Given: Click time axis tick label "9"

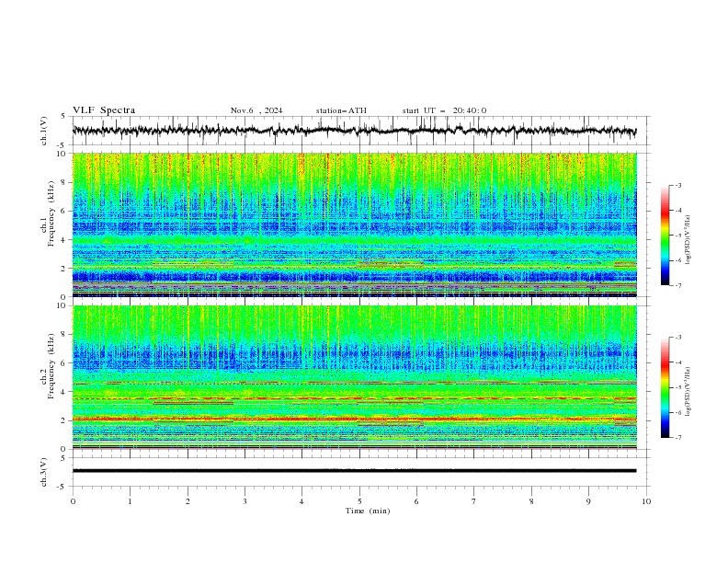Looking at the screenshot, I should [588, 501].
